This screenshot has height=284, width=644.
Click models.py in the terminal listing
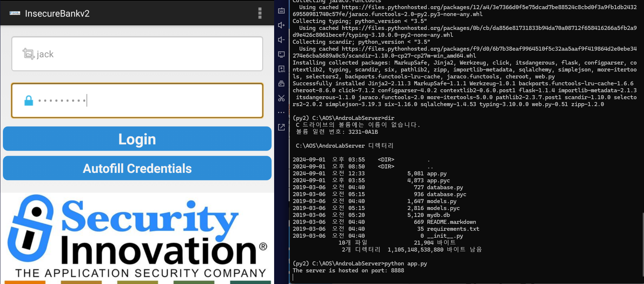(442, 201)
